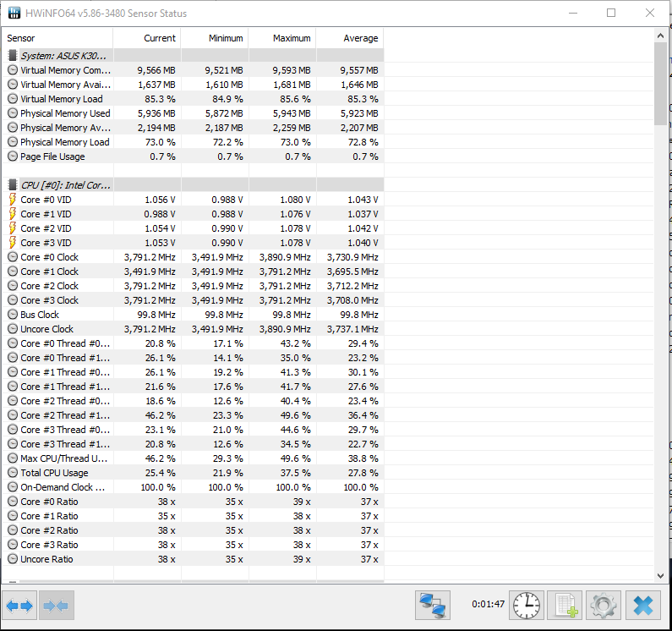Select the Core #0 Thread #1 usage row
672x631 pixels.
coord(193,358)
